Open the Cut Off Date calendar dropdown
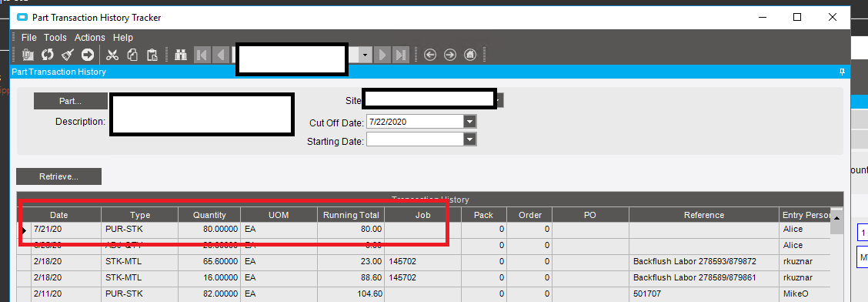Image resolution: width=868 pixels, height=302 pixels. (469, 122)
